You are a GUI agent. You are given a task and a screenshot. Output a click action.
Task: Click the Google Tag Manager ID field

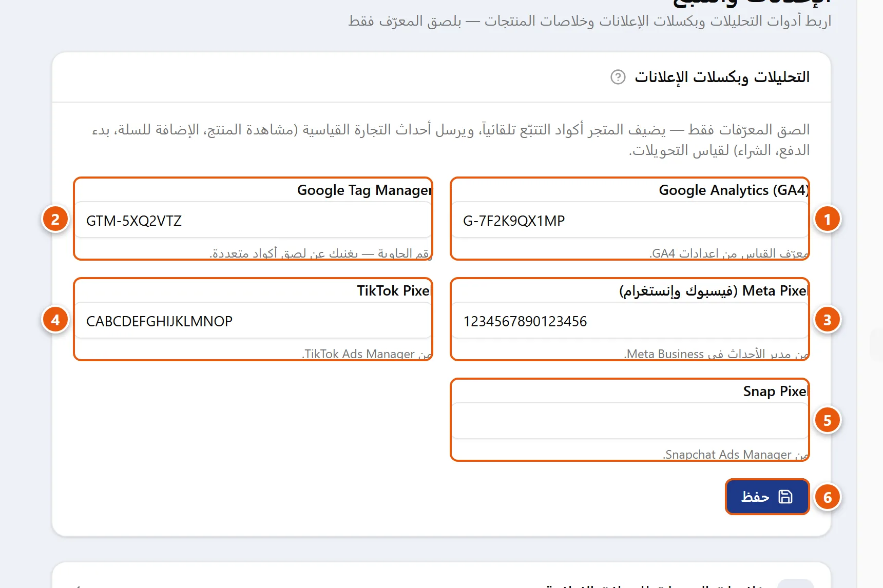point(253,220)
